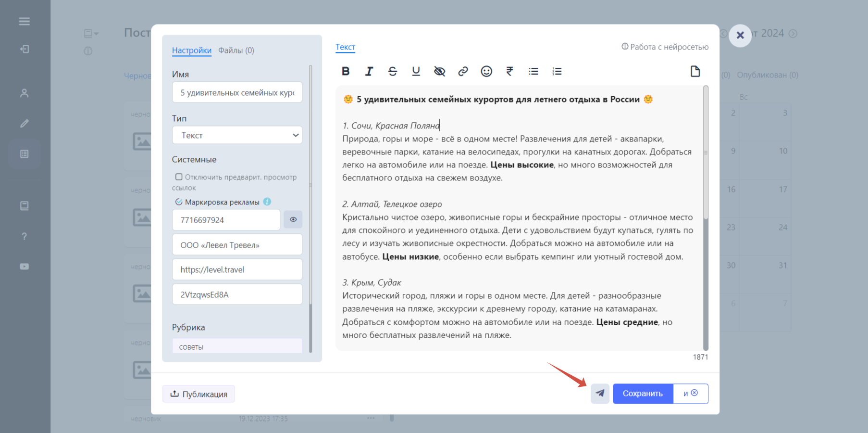The height and width of the screenshot is (433, 868).
Task: Insert a hyperlink into text
Action: 463,71
